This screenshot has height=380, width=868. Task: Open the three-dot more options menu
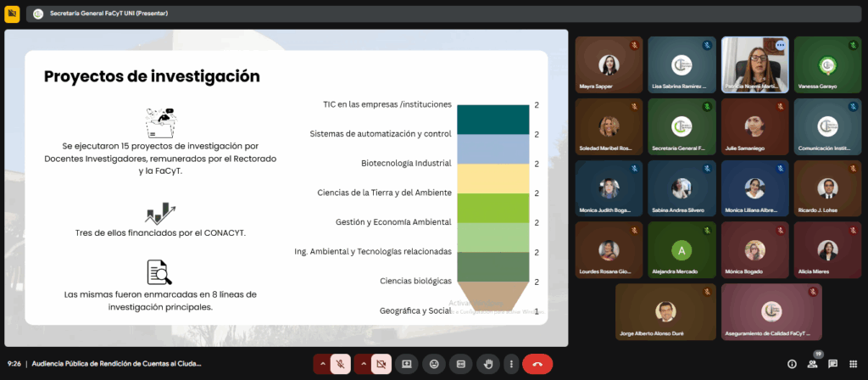[510, 364]
